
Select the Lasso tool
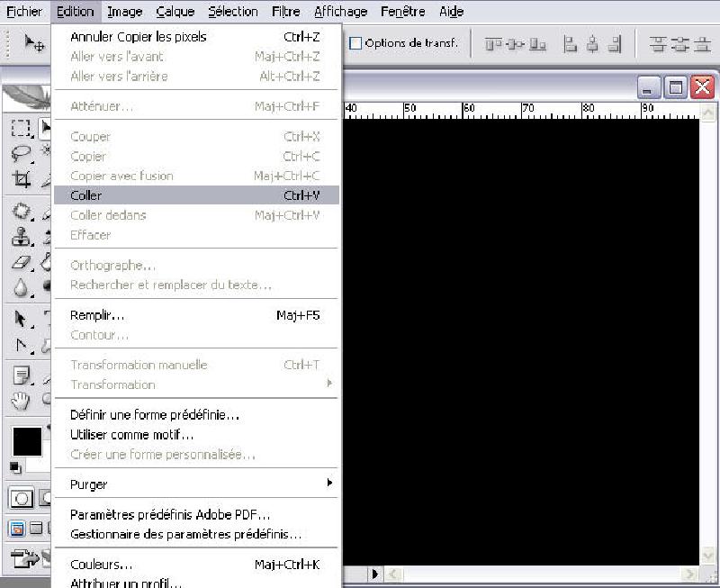click(x=21, y=153)
